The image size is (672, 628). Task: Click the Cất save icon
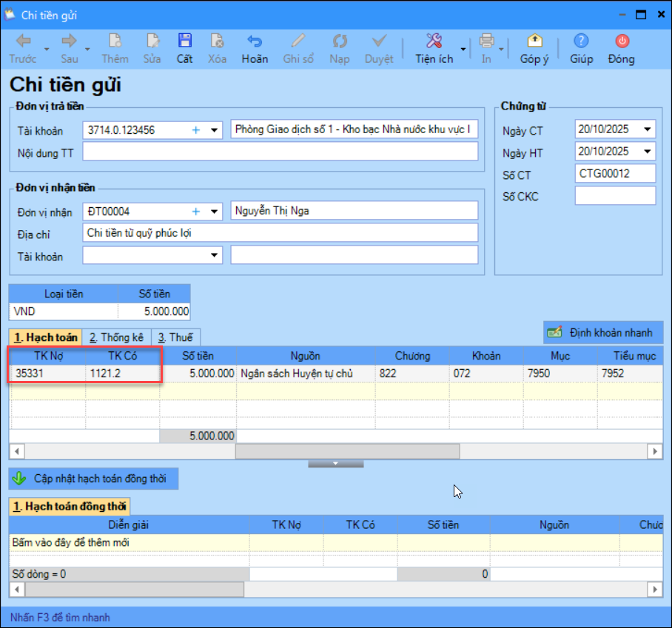(184, 41)
